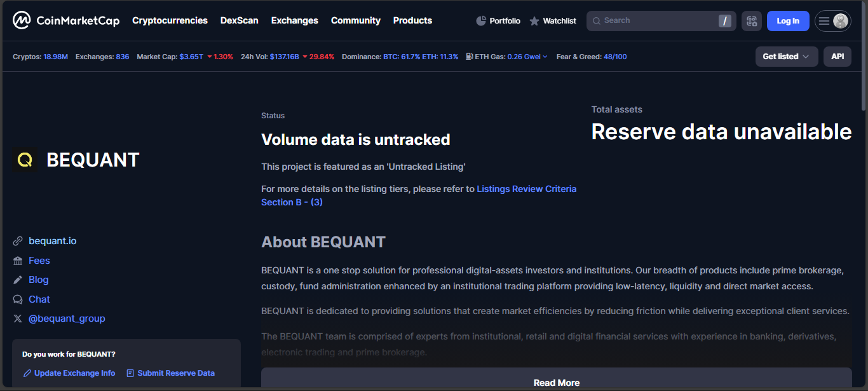This screenshot has height=391, width=868.
Task: Click the Log In button
Action: pyautogui.click(x=788, y=21)
